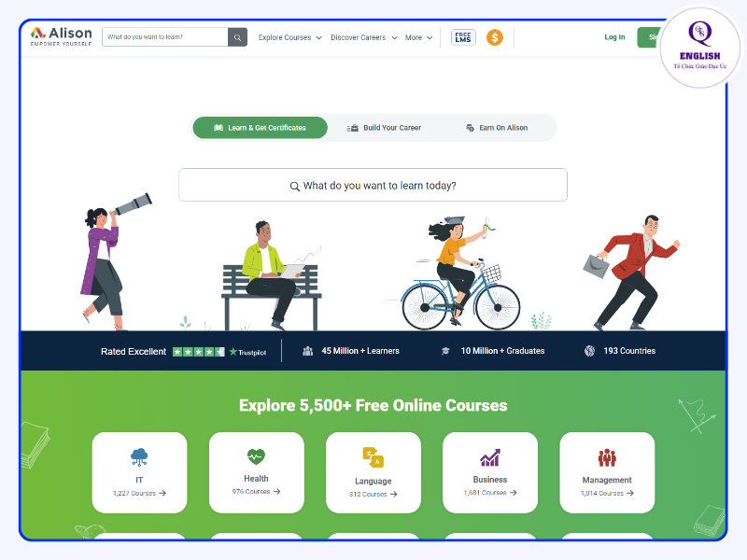Click the Graduates cap icon
Viewport: 747px width, 560px height.
(445, 351)
